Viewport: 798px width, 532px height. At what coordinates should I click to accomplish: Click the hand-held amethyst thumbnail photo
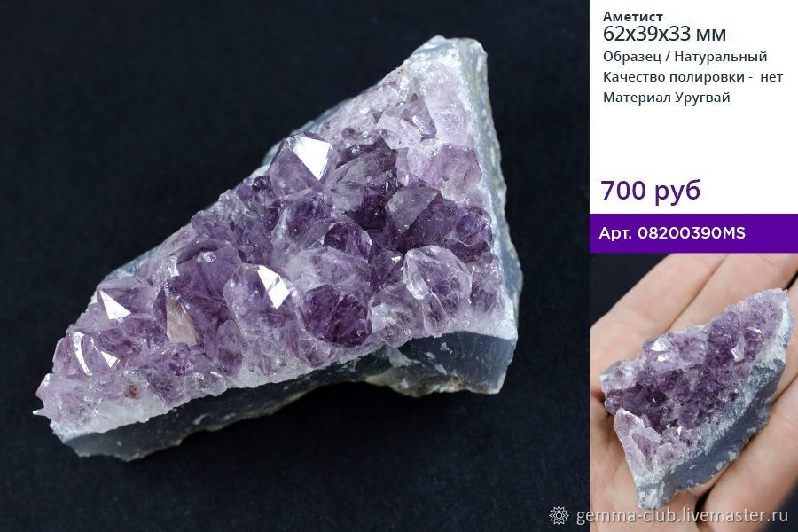click(693, 392)
